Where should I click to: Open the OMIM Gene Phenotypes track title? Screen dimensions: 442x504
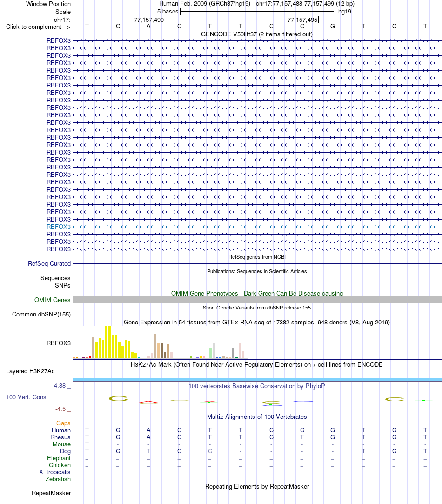(x=257, y=293)
